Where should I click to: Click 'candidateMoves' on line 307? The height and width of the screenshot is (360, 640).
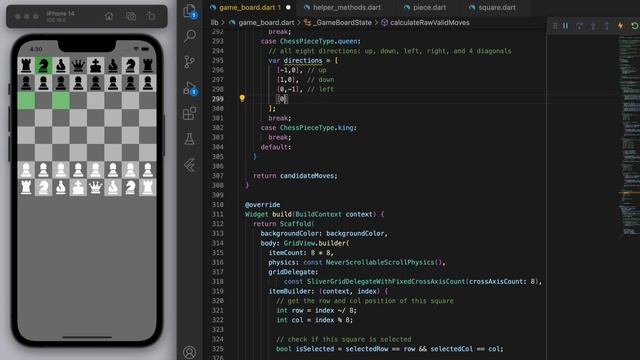(x=308, y=176)
